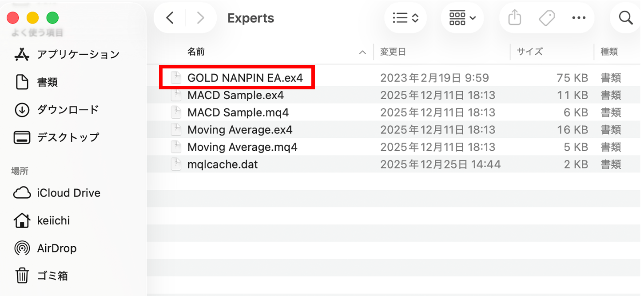Select 書類 folder in sidebar
This screenshot has width=644, height=296.
(x=47, y=82)
